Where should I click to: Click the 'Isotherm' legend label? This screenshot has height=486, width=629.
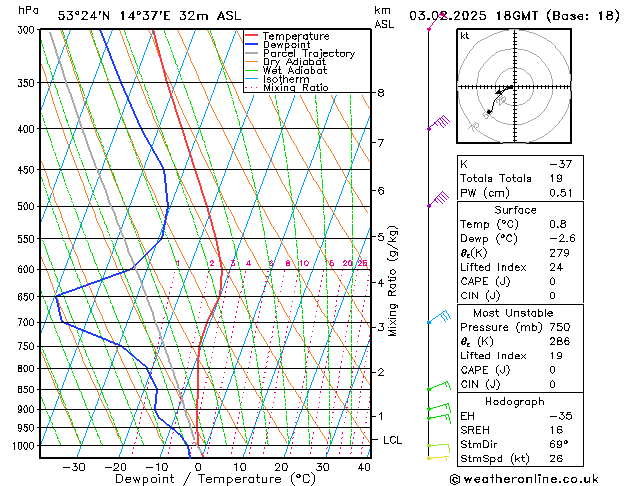click(x=286, y=79)
